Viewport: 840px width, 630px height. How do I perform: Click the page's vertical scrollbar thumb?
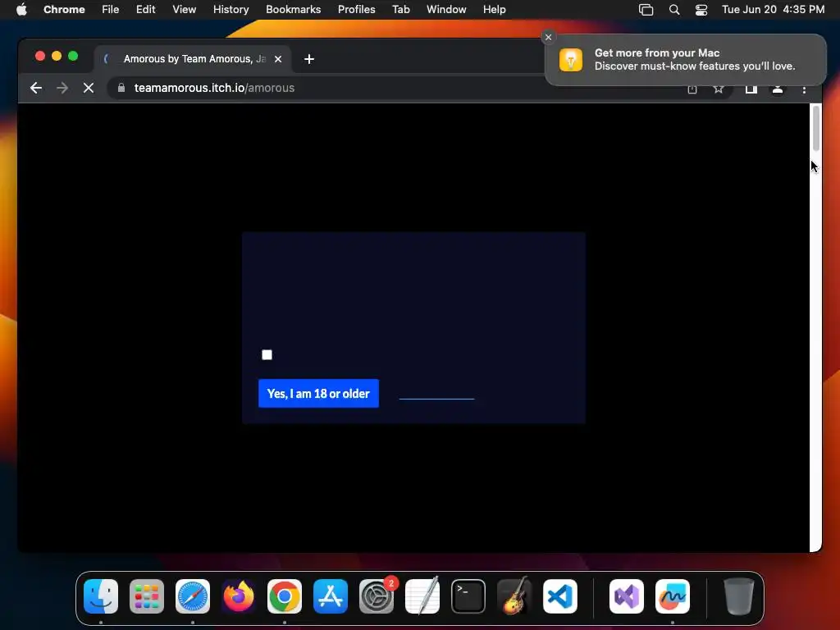tap(816, 129)
